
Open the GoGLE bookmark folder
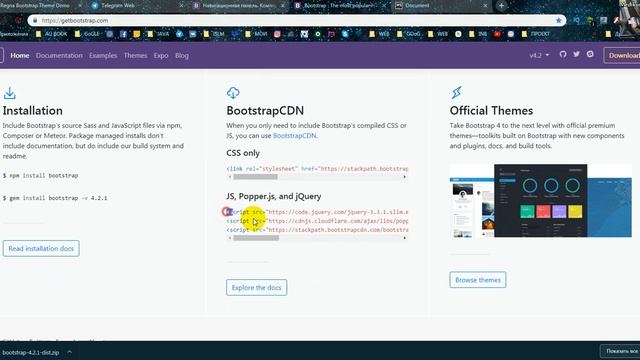tap(87, 34)
